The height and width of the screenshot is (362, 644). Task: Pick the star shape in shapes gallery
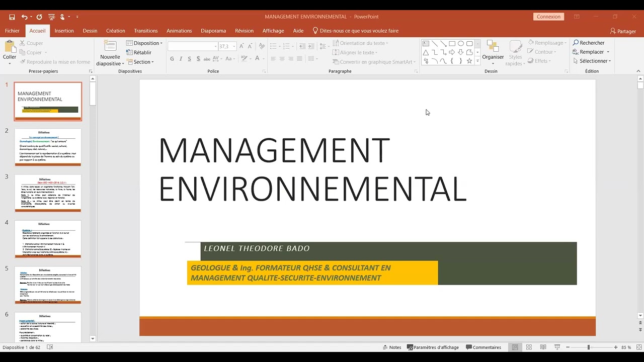coord(469,61)
